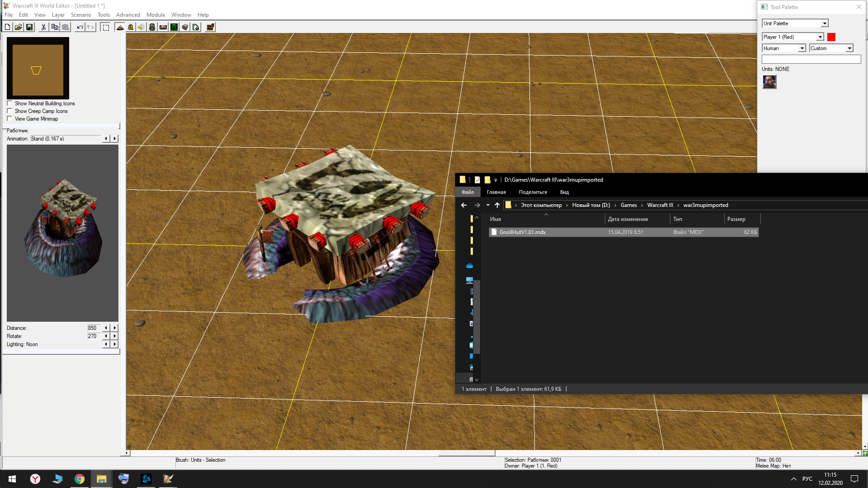Open the Trigger Editor icon
Screen dimensions: 868x488
point(131,27)
